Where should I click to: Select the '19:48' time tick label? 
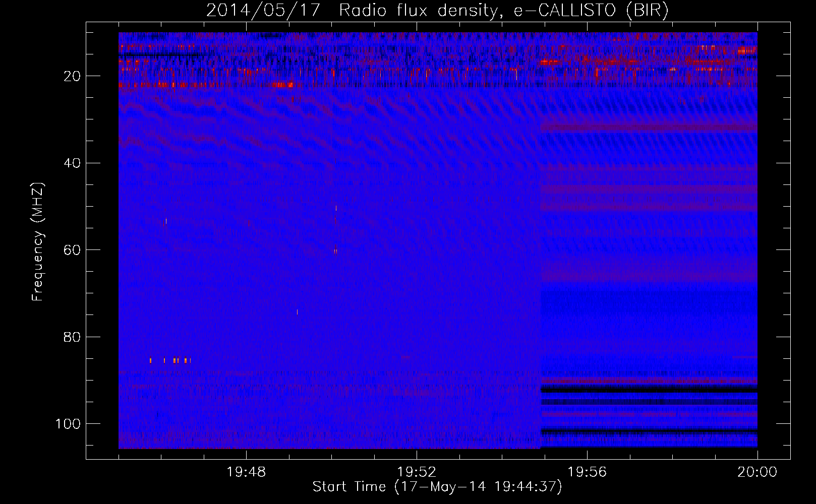click(246, 472)
